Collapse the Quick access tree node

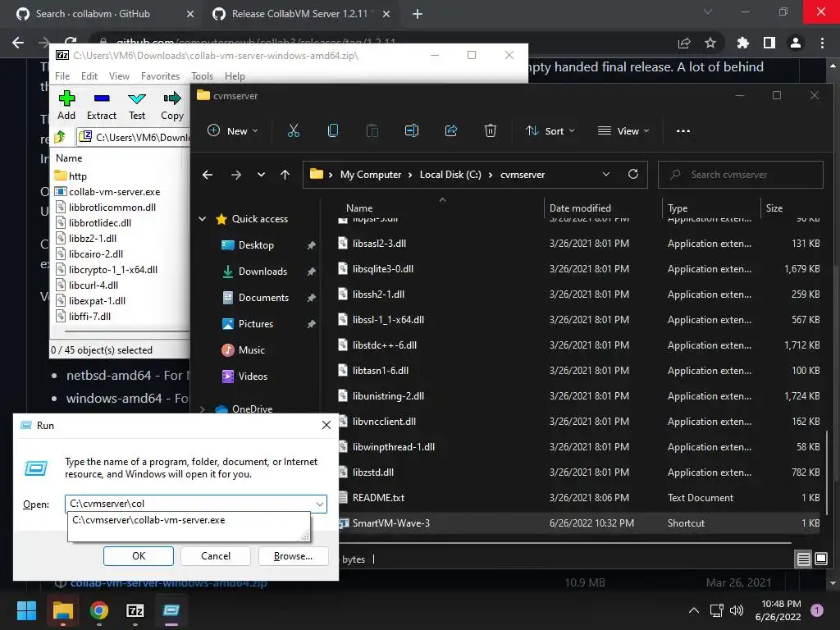203,218
